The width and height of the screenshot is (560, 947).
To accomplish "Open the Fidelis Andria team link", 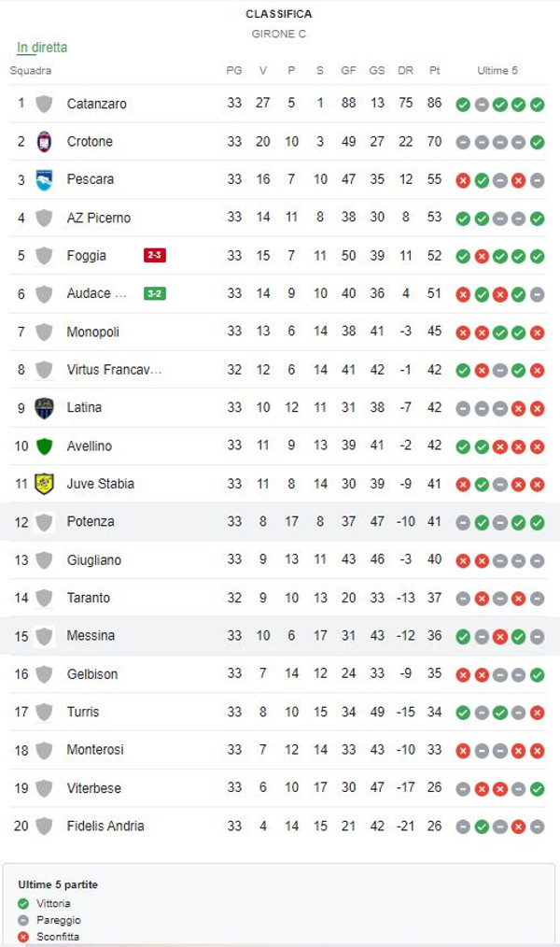I will pos(105,826).
